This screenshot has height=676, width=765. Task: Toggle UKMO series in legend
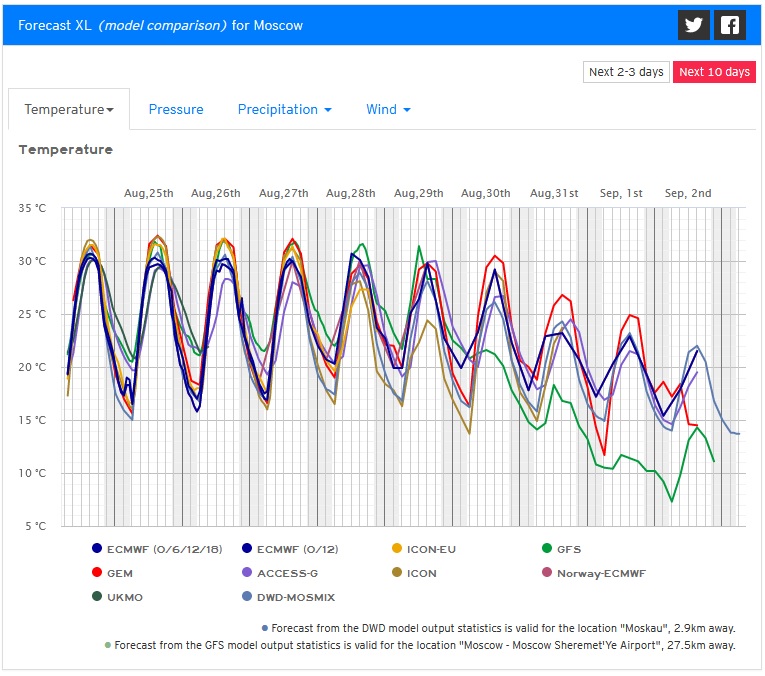point(117,597)
